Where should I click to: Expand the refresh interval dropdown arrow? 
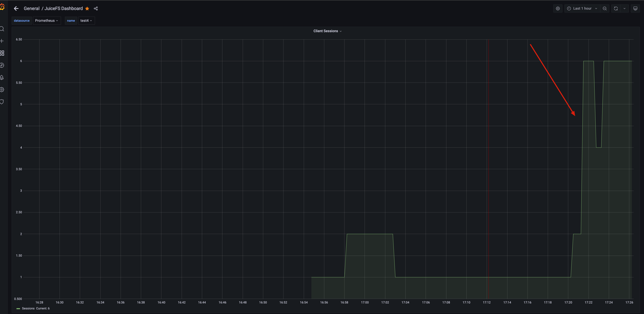[x=624, y=8]
